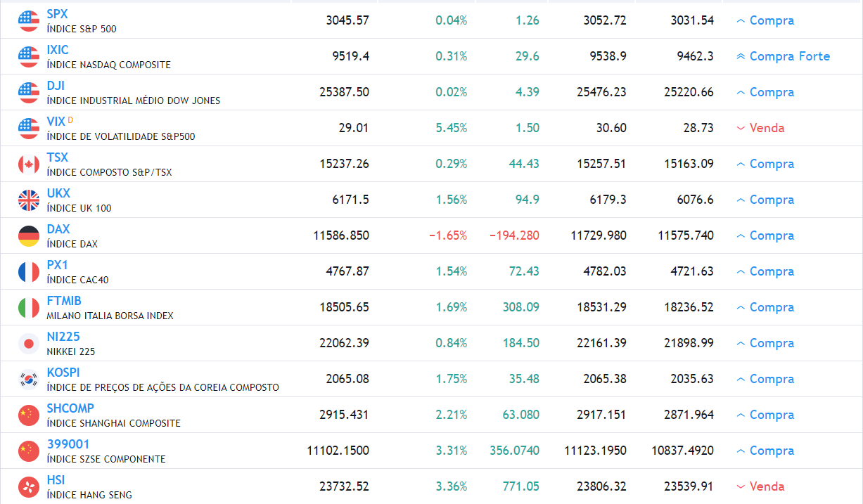Click the Venda rating on the VIX row
The image size is (863, 504).
tap(767, 128)
